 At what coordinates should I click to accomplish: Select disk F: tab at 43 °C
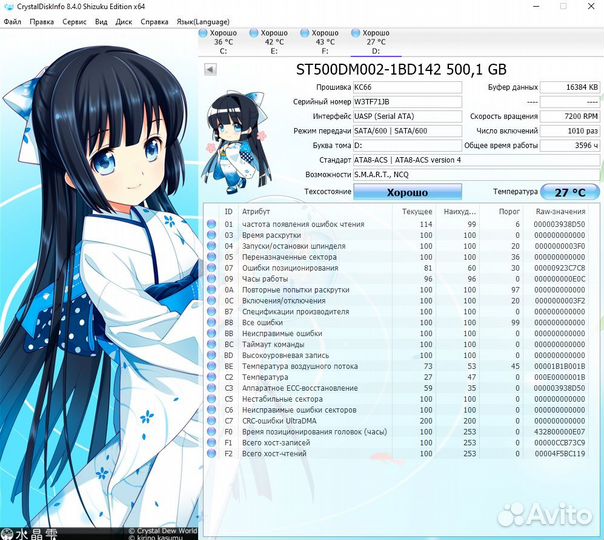click(x=320, y=42)
